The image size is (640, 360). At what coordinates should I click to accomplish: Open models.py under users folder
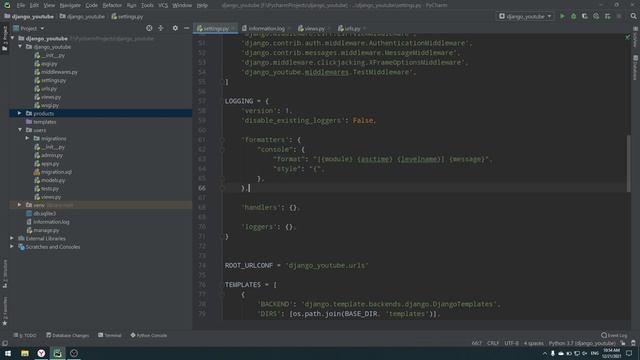click(50, 180)
